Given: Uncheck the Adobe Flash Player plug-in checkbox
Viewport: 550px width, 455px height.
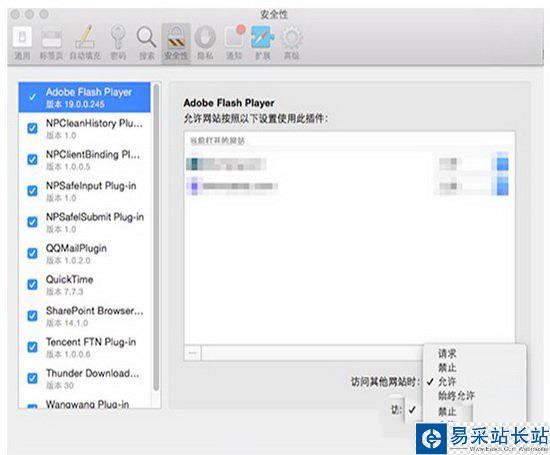Looking at the screenshot, I should (x=32, y=98).
